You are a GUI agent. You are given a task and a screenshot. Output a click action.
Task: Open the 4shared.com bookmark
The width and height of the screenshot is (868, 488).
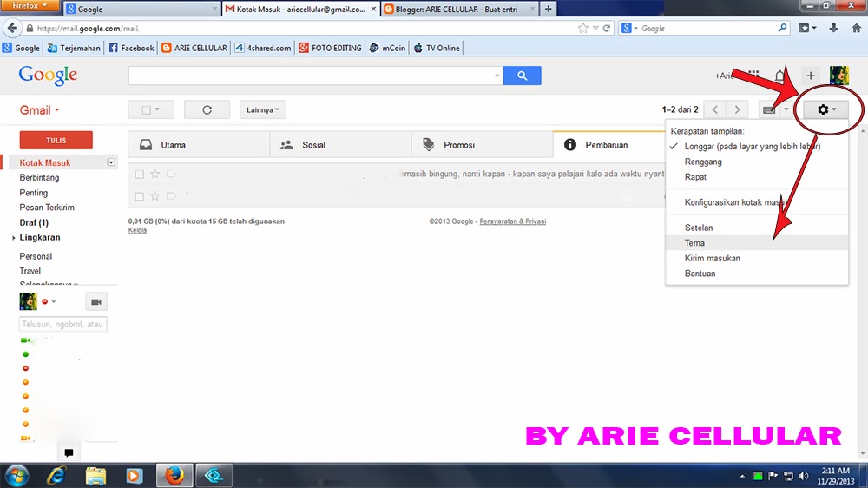pos(262,48)
